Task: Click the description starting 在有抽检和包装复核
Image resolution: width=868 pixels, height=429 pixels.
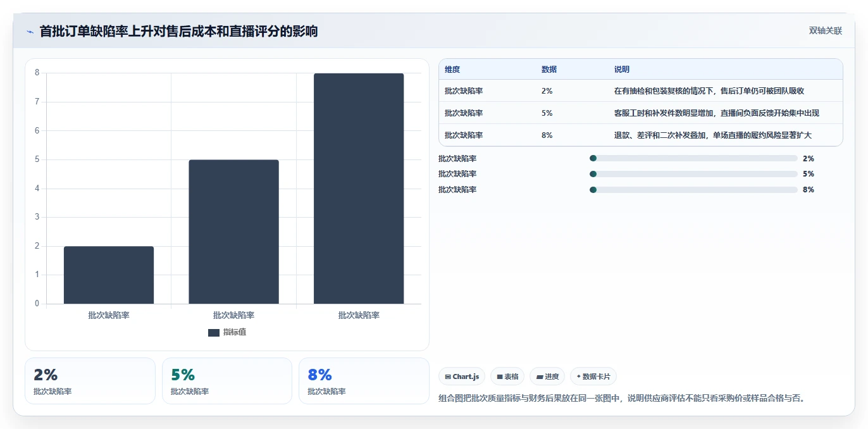Action: [x=709, y=91]
